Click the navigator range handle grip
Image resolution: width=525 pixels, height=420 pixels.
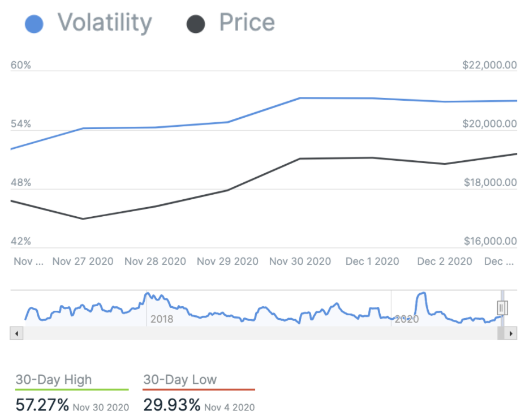pyautogui.click(x=502, y=307)
